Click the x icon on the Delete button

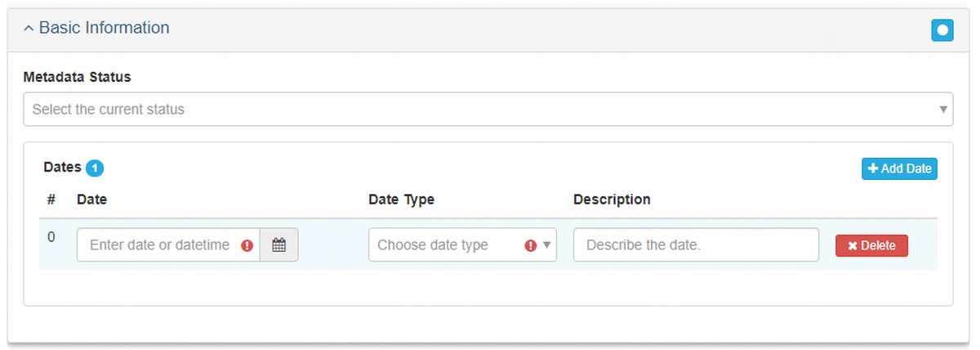[x=853, y=245]
